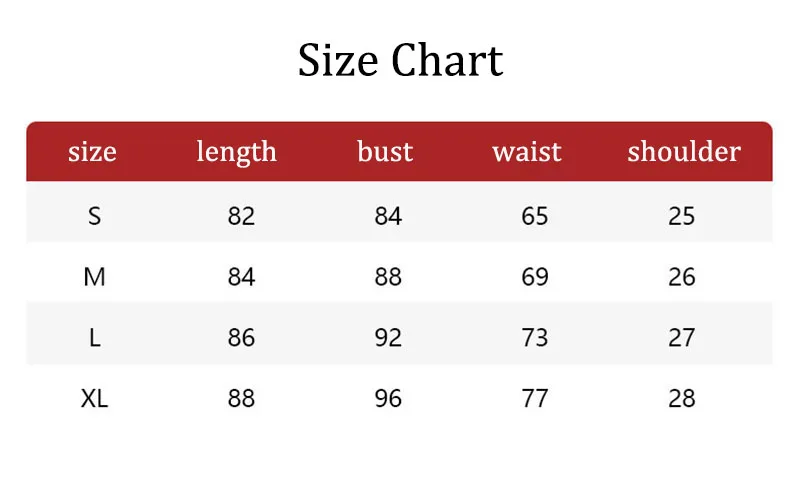Select the XL size row label
The image size is (800, 477).
coord(94,399)
